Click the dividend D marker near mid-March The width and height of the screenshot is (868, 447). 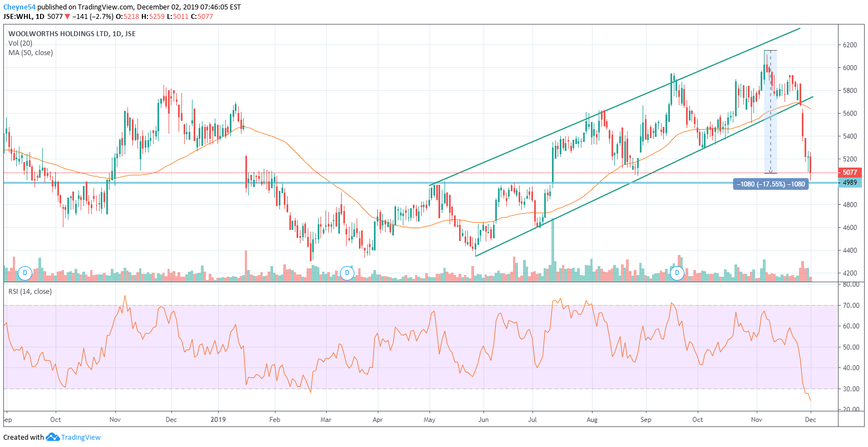[x=347, y=273]
